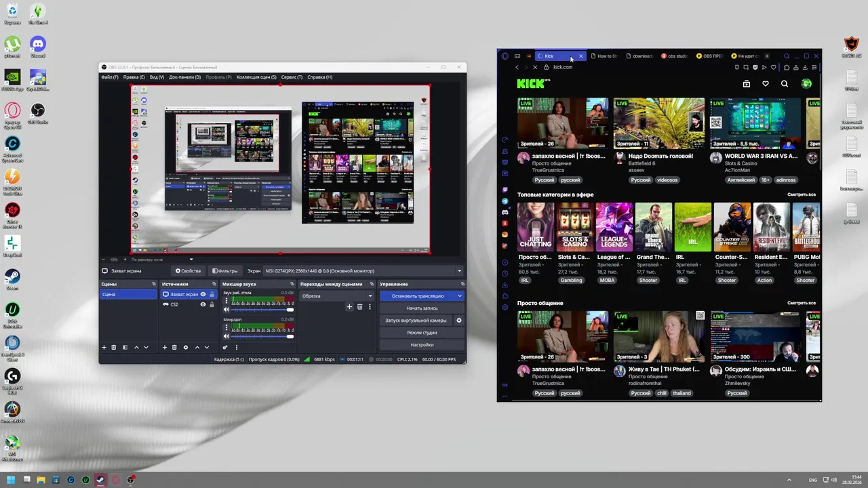This screenshot has width=868, height=488.
Task: Delete selected source via Sources trash icon
Action: tap(174, 347)
